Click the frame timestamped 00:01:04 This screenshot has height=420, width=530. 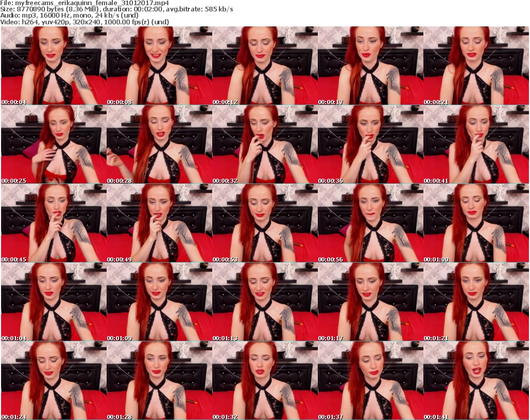coord(53,302)
